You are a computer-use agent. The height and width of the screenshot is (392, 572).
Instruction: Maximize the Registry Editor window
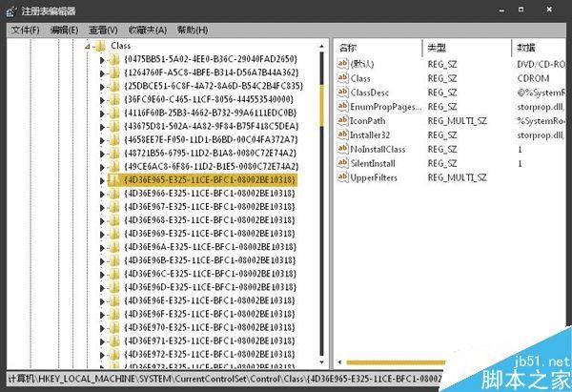click(x=521, y=10)
